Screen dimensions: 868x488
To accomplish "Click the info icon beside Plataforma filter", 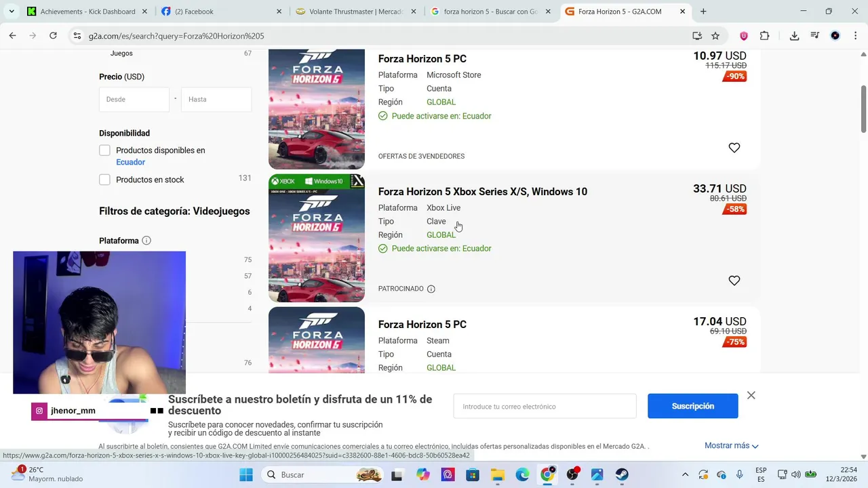I will pos(146,241).
